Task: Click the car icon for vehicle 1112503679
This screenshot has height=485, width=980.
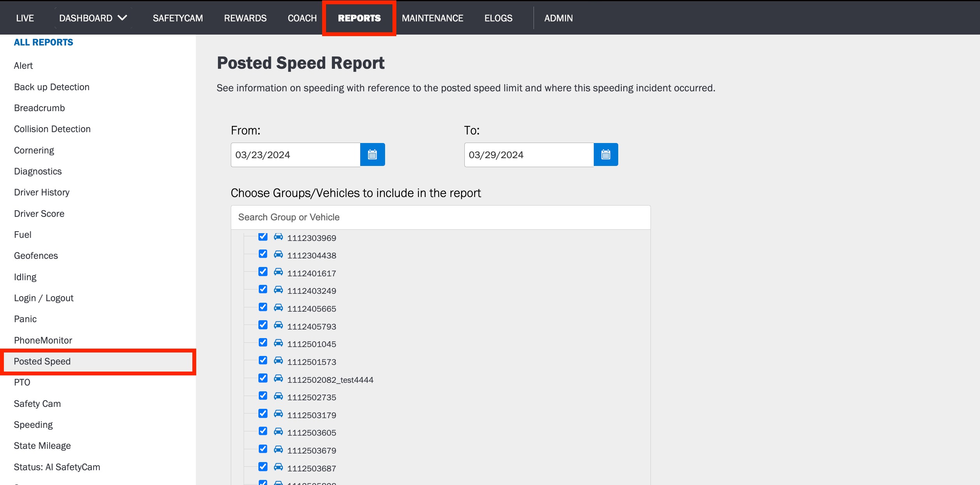Action: (278, 450)
